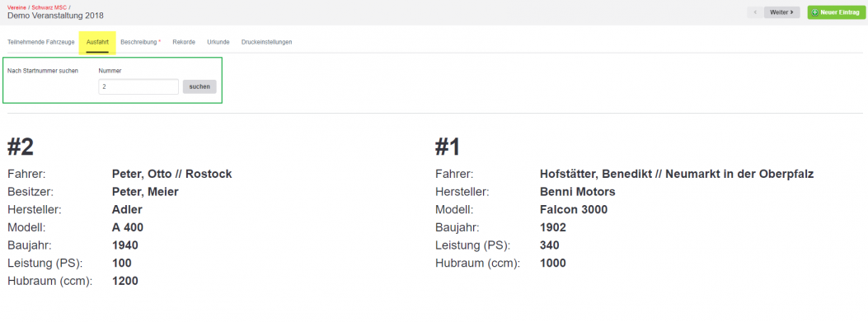Switch to the Teilnehmende Fahrzeuge tab
This screenshot has height=322, width=868.
(x=41, y=42)
